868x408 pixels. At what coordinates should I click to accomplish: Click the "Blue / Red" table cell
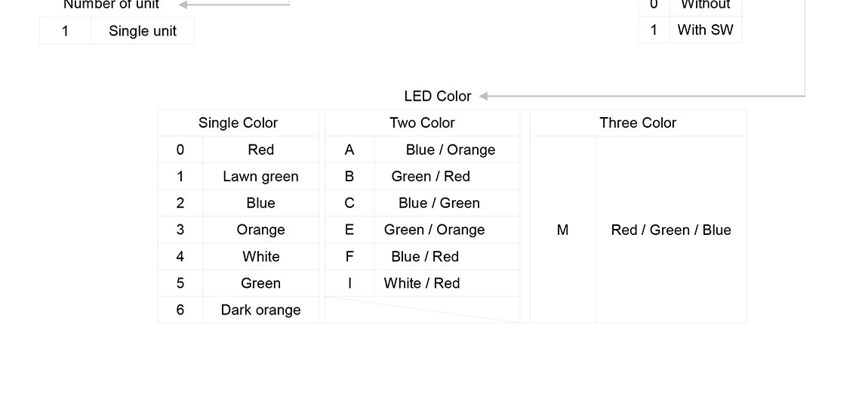[x=424, y=256]
